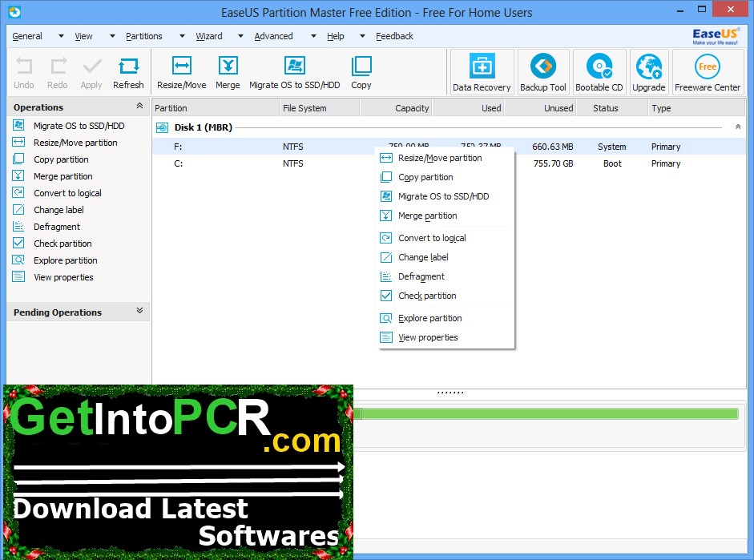Click the Feedback menu item
The height and width of the screenshot is (560, 754).
tap(394, 36)
